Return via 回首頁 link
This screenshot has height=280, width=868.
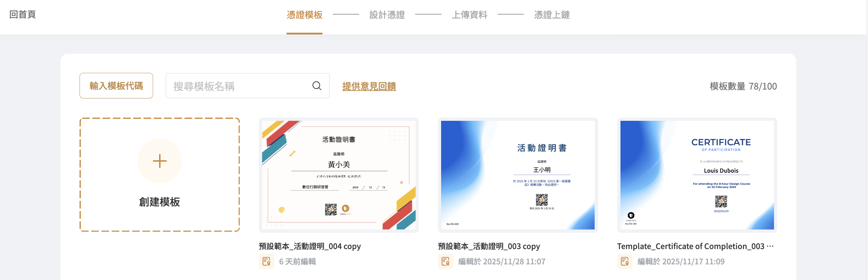tap(22, 15)
